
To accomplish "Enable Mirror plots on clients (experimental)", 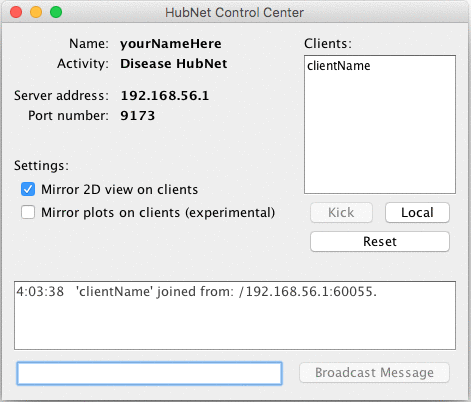I will tap(28, 212).
